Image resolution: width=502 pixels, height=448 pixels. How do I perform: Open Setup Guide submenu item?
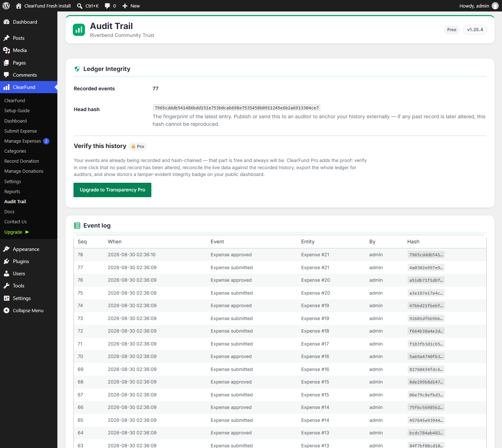coord(17,110)
